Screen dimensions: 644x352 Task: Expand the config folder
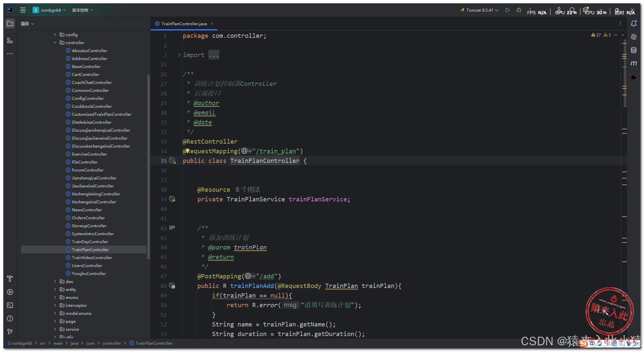click(x=55, y=35)
